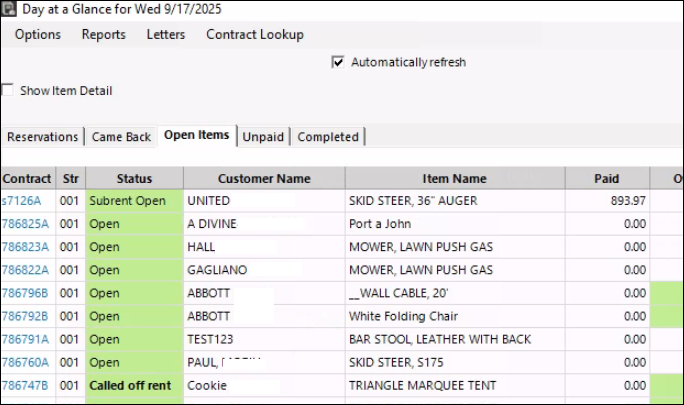Viewport: 684px width, 405px height.
Task: Open contract link 786825A
Action: click(25, 224)
